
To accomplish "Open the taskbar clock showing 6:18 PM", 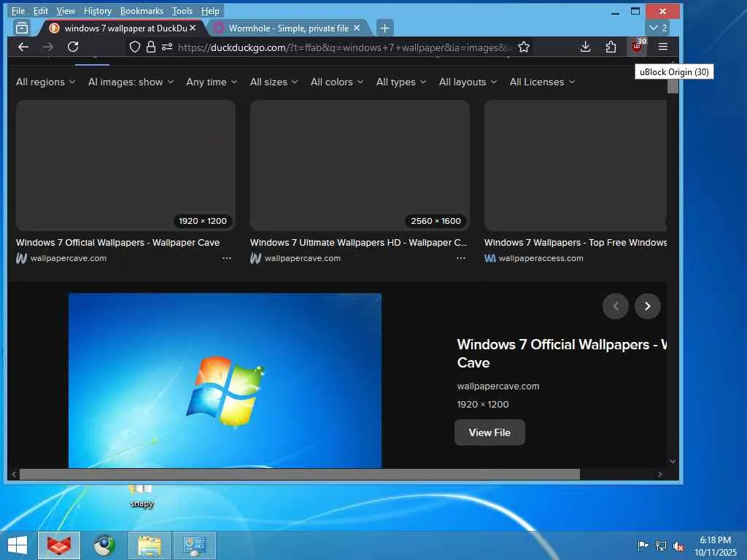I will [x=715, y=545].
